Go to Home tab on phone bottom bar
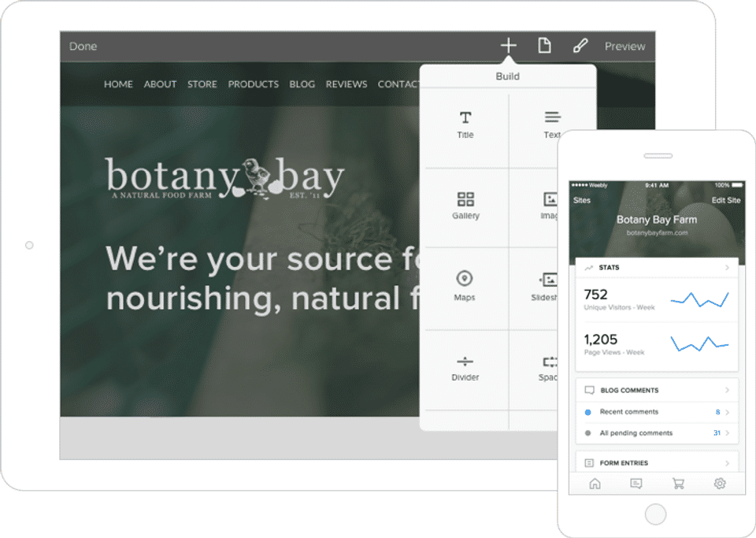Image resolution: width=756 pixels, height=538 pixels. (595, 484)
